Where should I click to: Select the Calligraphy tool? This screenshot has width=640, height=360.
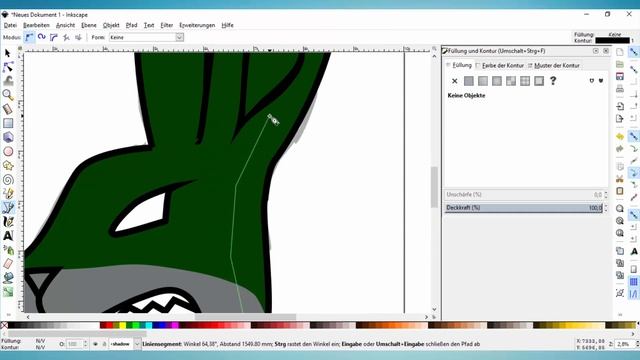(8, 222)
